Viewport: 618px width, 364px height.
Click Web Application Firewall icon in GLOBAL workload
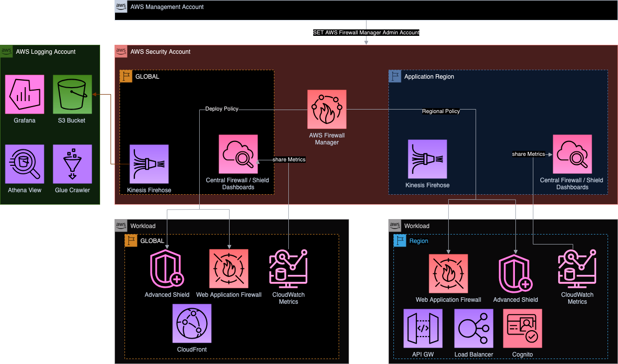click(229, 269)
